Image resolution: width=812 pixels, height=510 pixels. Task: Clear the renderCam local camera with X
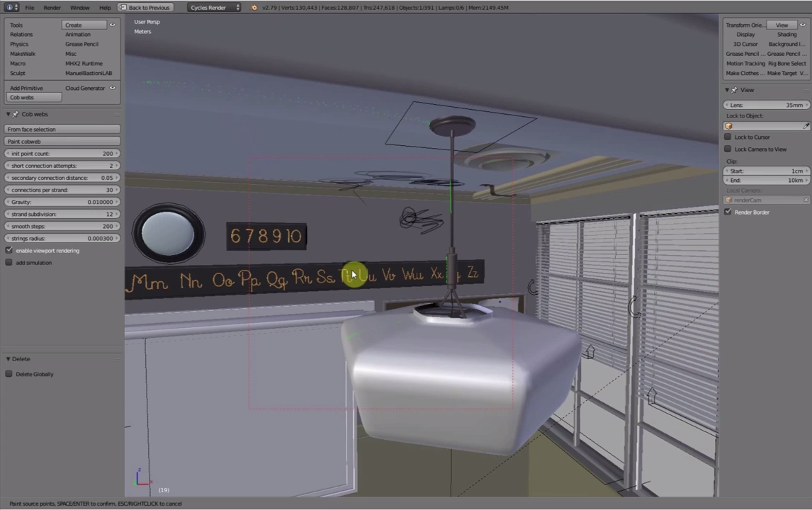pos(806,200)
